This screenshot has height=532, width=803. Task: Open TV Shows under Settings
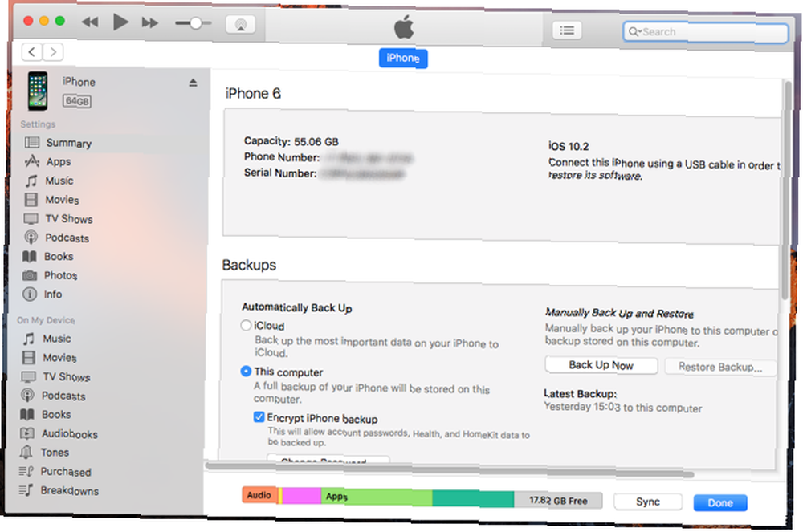(x=68, y=219)
